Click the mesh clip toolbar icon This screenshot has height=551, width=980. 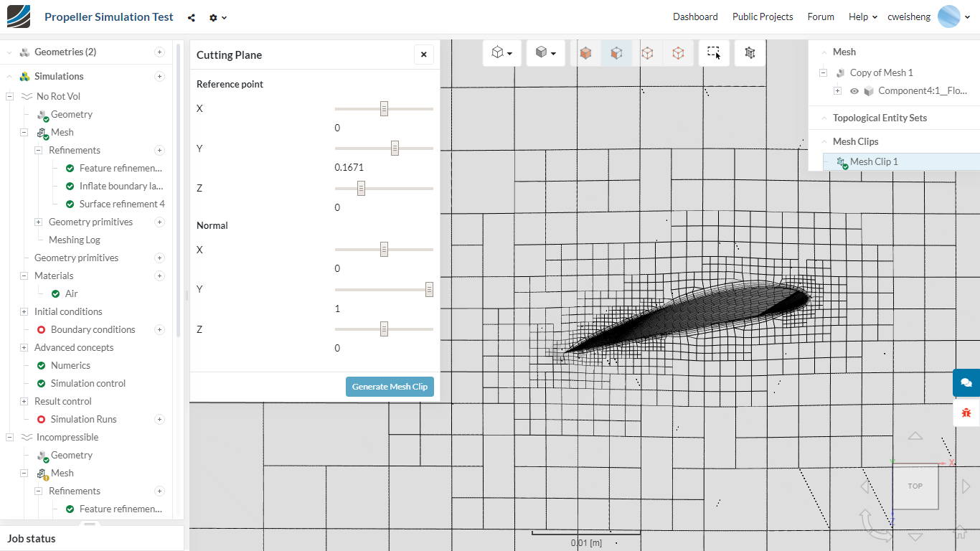click(x=750, y=52)
